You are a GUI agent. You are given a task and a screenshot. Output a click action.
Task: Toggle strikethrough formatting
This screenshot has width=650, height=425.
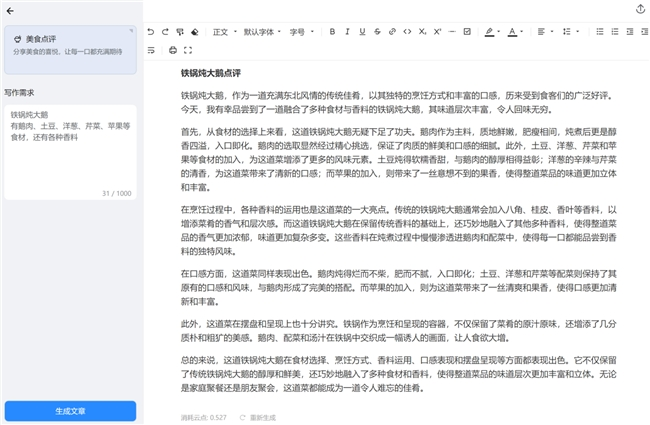[x=377, y=32]
